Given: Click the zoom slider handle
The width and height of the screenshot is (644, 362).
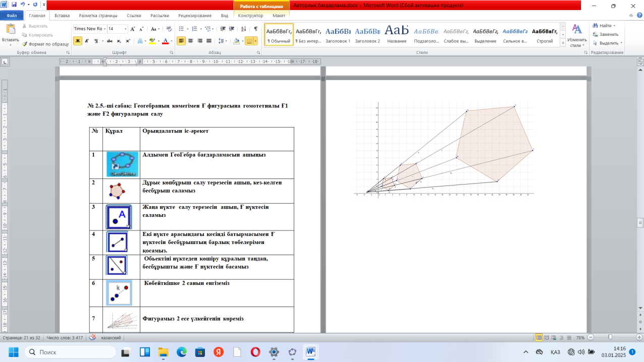Looking at the screenshot, I should (x=610, y=337).
